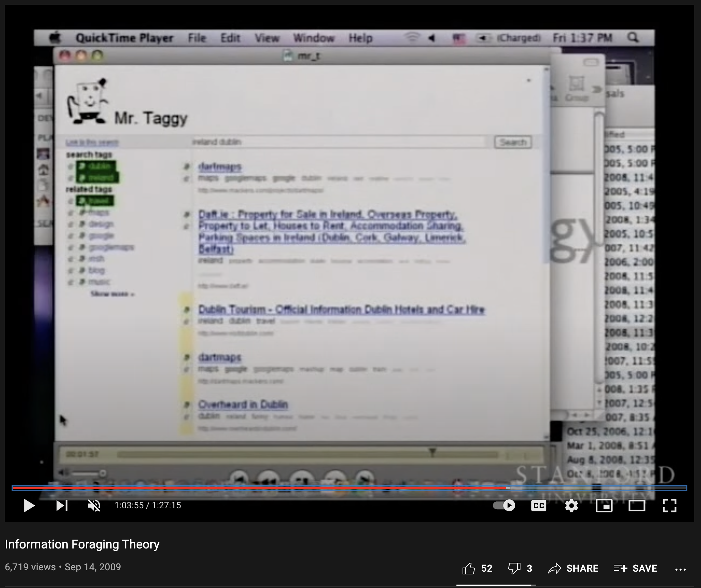Like the video with thumbs up
701x588 pixels.
coord(469,568)
